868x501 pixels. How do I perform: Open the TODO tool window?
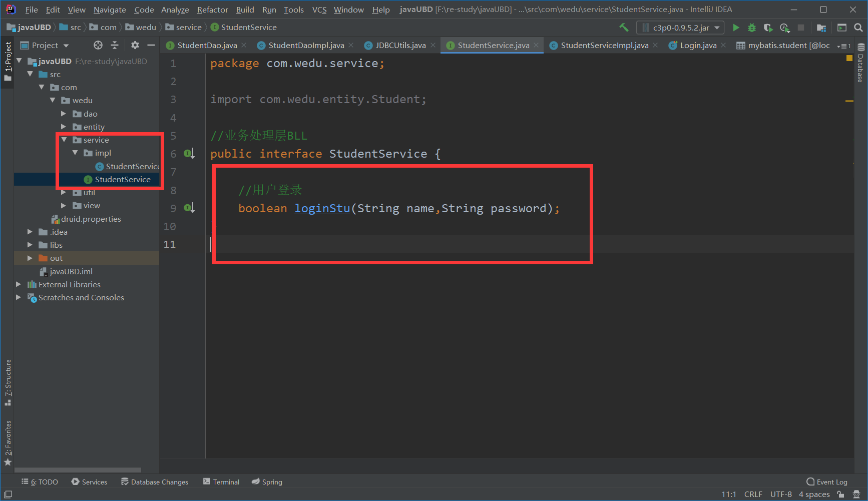[40, 482]
